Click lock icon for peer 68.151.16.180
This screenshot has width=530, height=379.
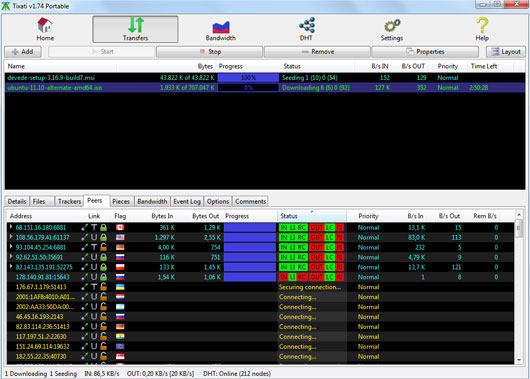[x=103, y=228]
